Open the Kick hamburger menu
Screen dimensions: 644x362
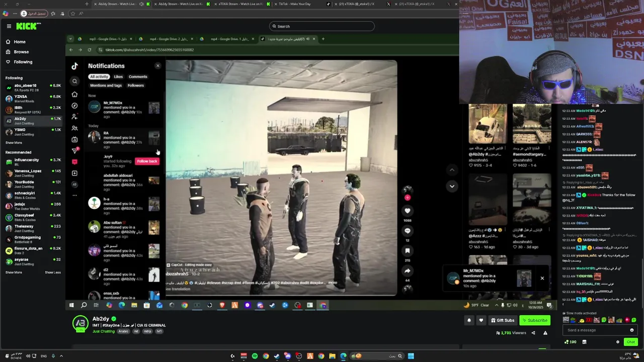[9, 26]
